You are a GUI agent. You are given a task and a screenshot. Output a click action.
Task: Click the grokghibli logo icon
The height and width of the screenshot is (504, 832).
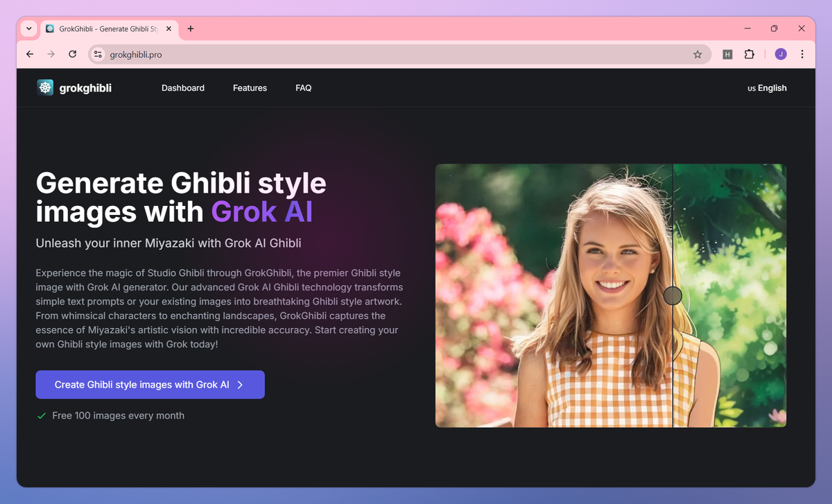(x=45, y=87)
